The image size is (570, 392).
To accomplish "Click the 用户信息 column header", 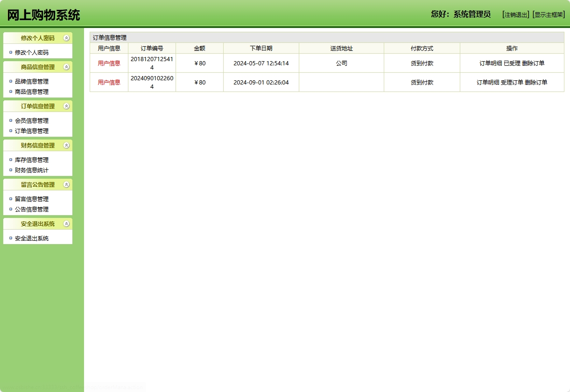I will 109,49.
